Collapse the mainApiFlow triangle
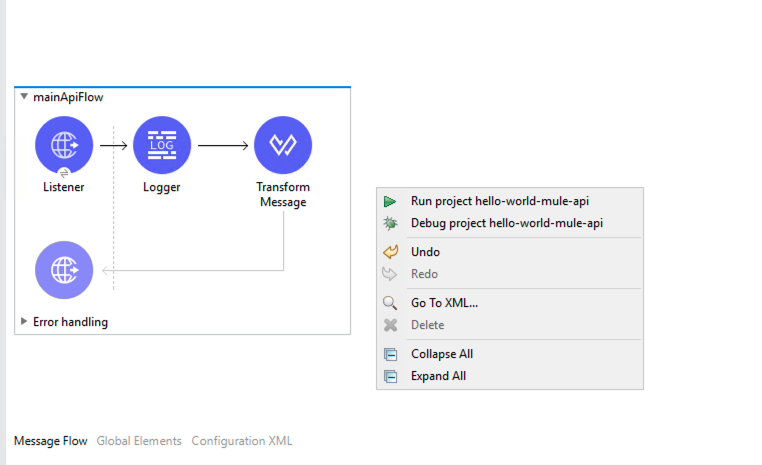This screenshot has width=762, height=465. [x=24, y=96]
